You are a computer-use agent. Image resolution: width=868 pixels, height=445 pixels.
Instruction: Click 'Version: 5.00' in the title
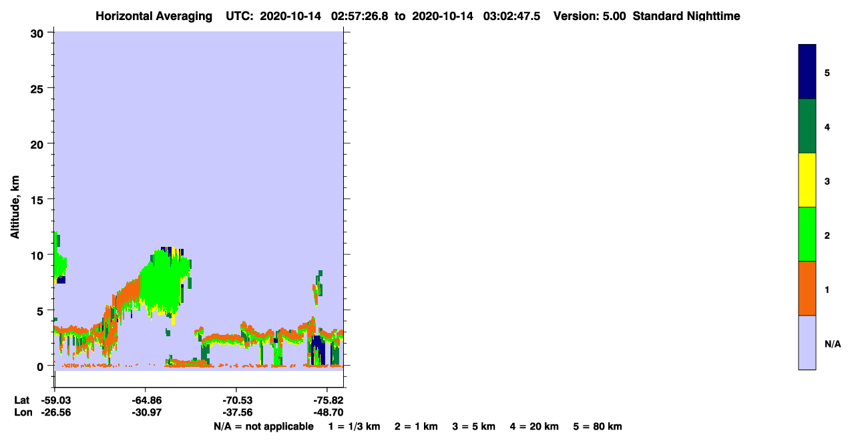click(x=590, y=16)
